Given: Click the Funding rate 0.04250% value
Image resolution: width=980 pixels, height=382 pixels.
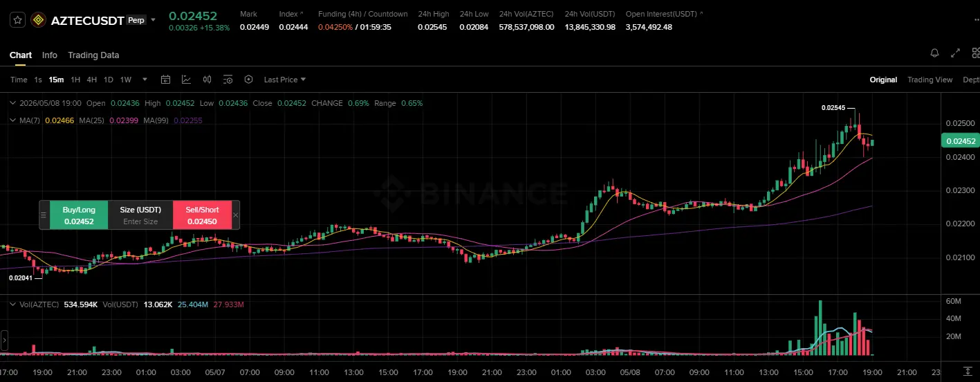Looking at the screenshot, I should pyautogui.click(x=336, y=27).
